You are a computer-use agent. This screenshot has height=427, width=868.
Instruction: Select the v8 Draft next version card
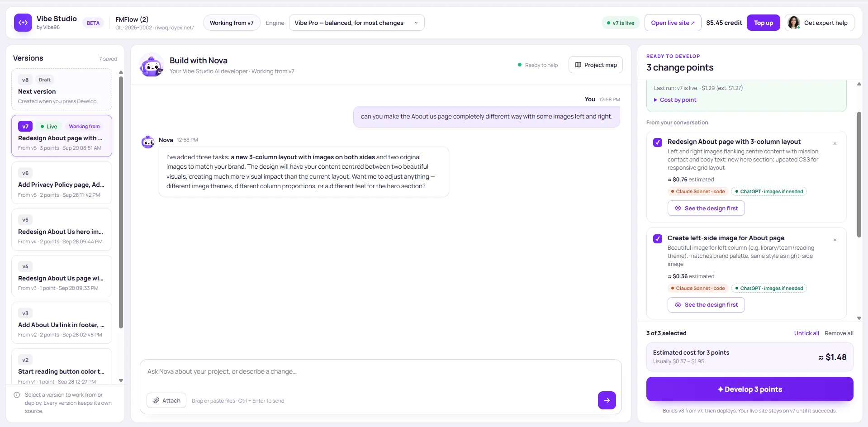[62, 89]
